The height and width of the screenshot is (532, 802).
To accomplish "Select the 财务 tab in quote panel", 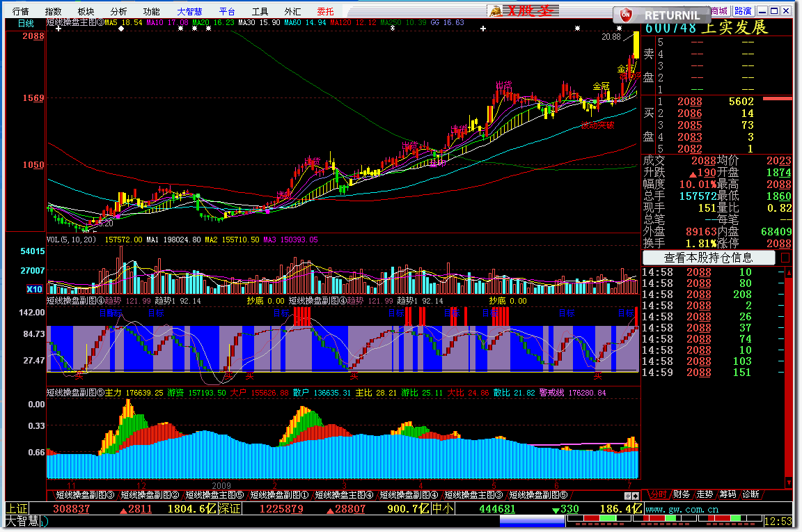I will click(x=682, y=494).
